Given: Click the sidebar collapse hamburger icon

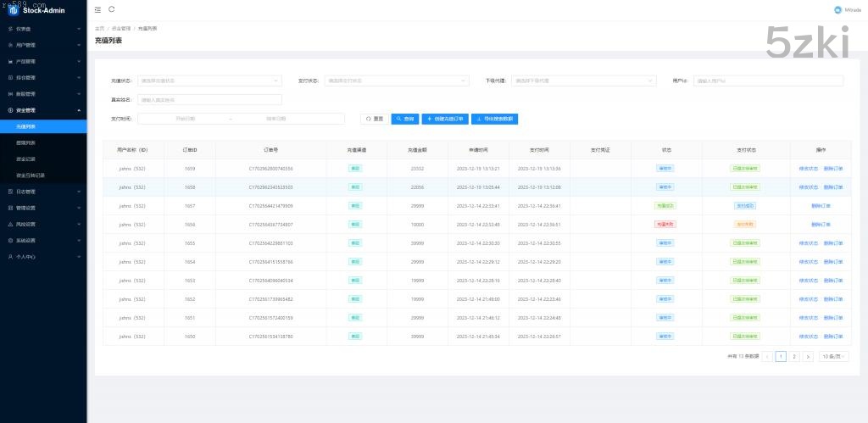Looking at the screenshot, I should point(97,9).
